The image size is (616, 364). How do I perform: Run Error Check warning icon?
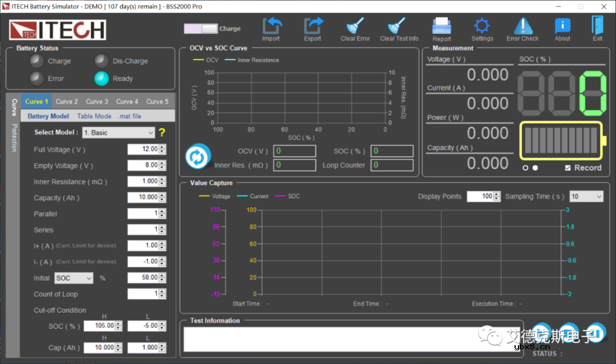coord(522,26)
